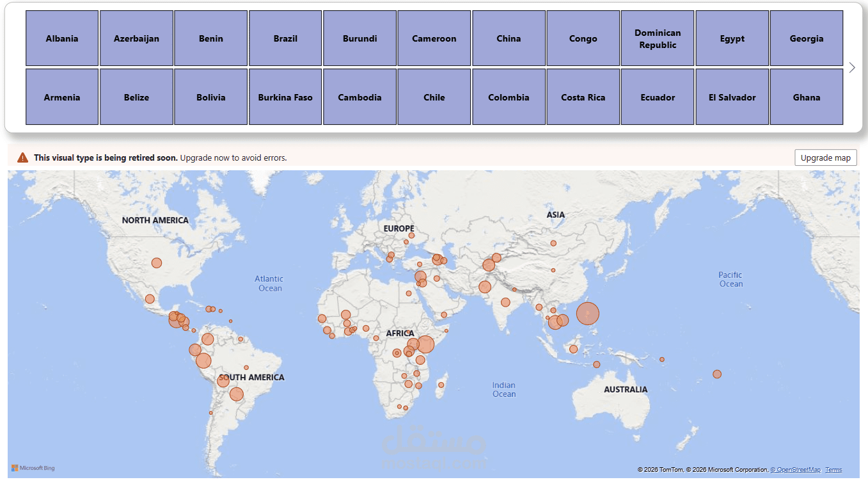Click the Upgrade map button
868x482 pixels.
[x=825, y=157]
